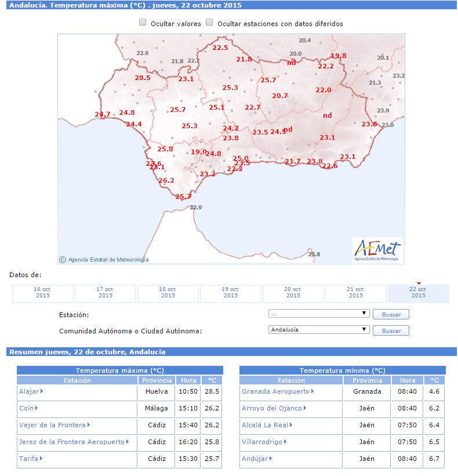Click the nd marker near 23.1 east

tap(327, 115)
